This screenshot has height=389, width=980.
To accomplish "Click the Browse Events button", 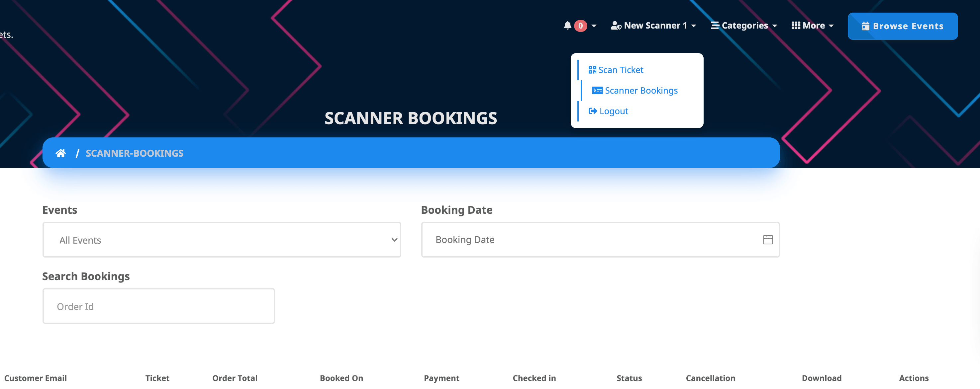I will (903, 26).
